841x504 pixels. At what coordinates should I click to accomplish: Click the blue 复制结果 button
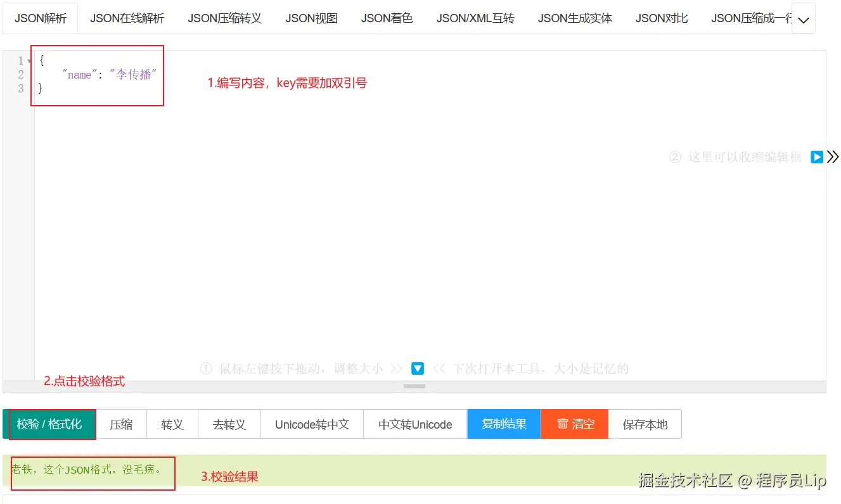(504, 424)
